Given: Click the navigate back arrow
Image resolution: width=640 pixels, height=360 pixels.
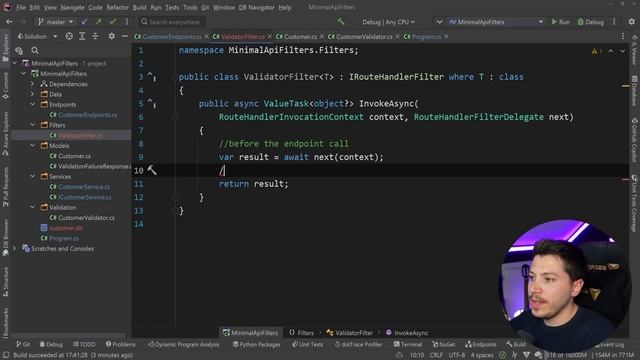Looking at the screenshot, I should click(x=9, y=22).
